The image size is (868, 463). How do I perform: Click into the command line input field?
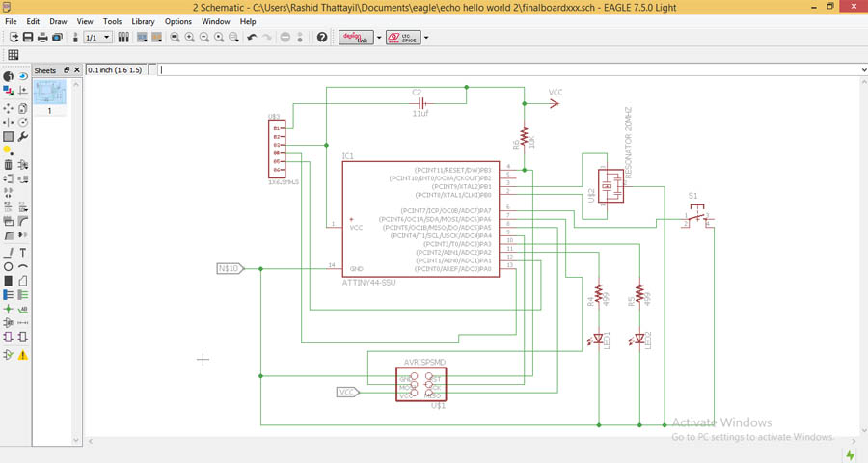pyautogui.click(x=509, y=70)
